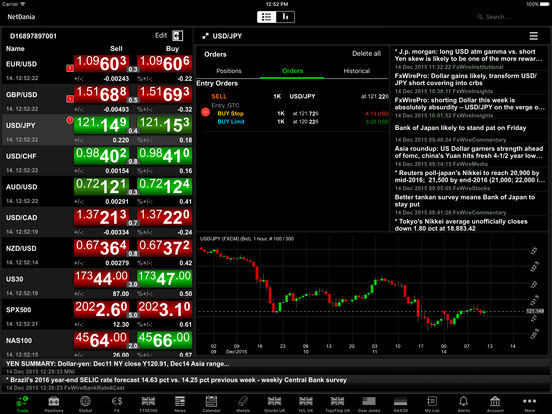This screenshot has height=414, width=552.
Task: Open the Calendar icon
Action: (211, 404)
